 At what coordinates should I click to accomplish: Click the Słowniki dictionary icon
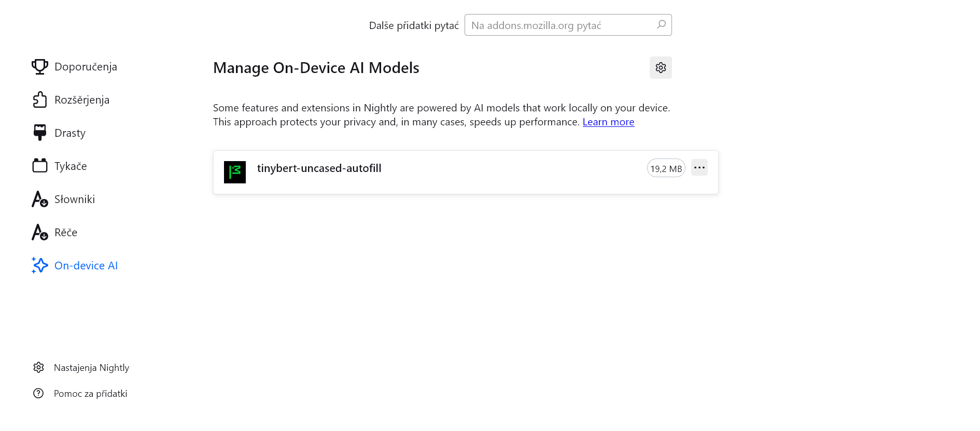click(x=39, y=199)
